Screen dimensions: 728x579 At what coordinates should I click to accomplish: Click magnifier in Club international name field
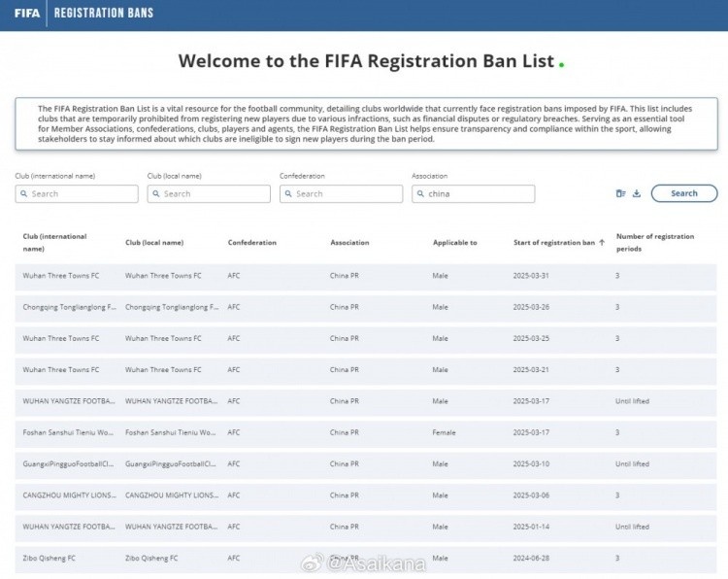23,194
